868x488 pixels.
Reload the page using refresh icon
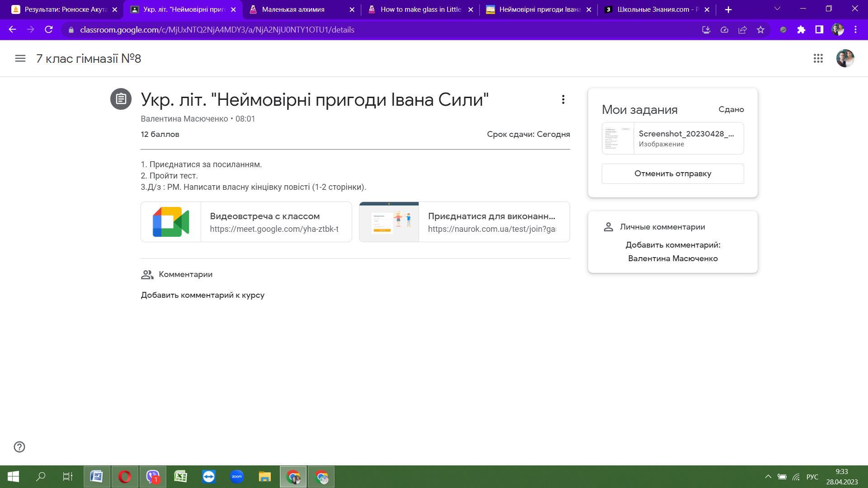pos(49,30)
